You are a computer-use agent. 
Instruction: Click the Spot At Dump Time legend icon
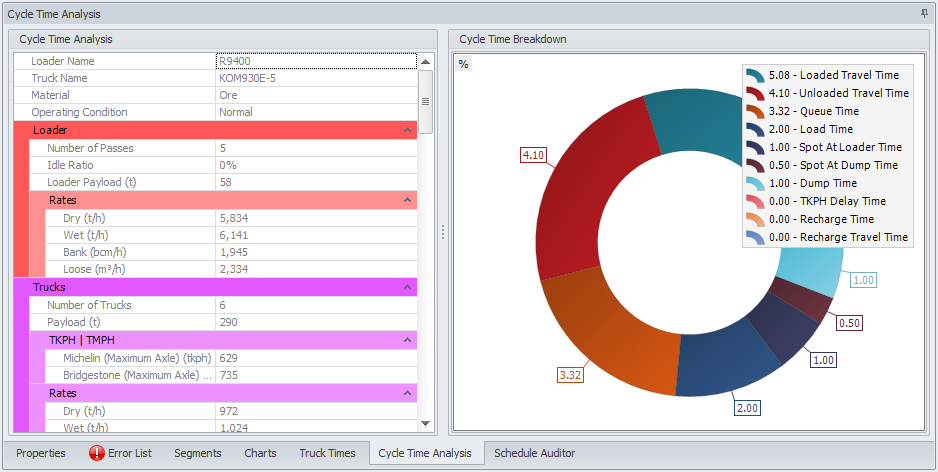[x=756, y=166]
